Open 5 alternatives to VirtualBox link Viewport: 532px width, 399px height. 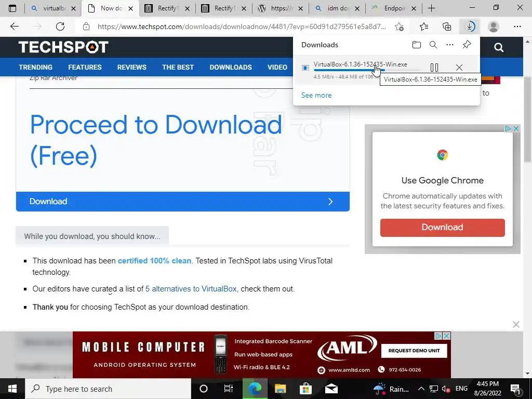pyautogui.click(x=191, y=289)
